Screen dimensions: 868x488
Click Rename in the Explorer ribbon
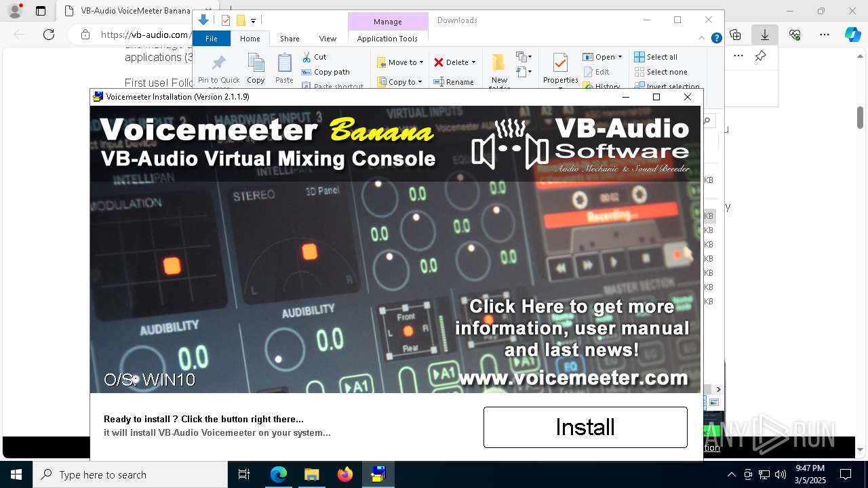[x=454, y=82]
